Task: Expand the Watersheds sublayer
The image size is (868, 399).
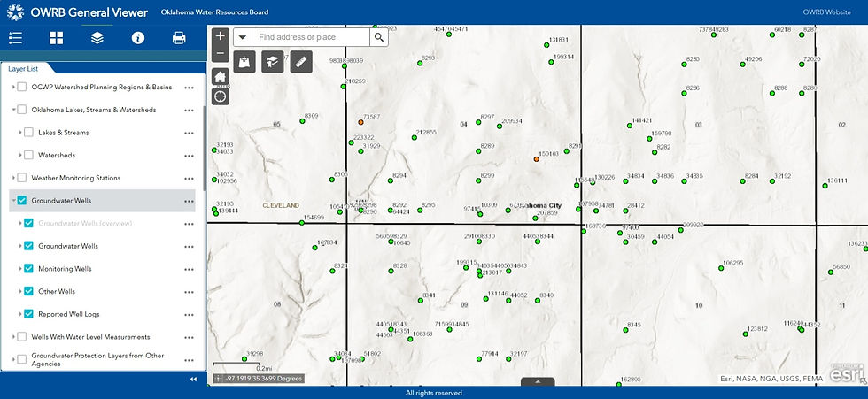Action: 19,155
